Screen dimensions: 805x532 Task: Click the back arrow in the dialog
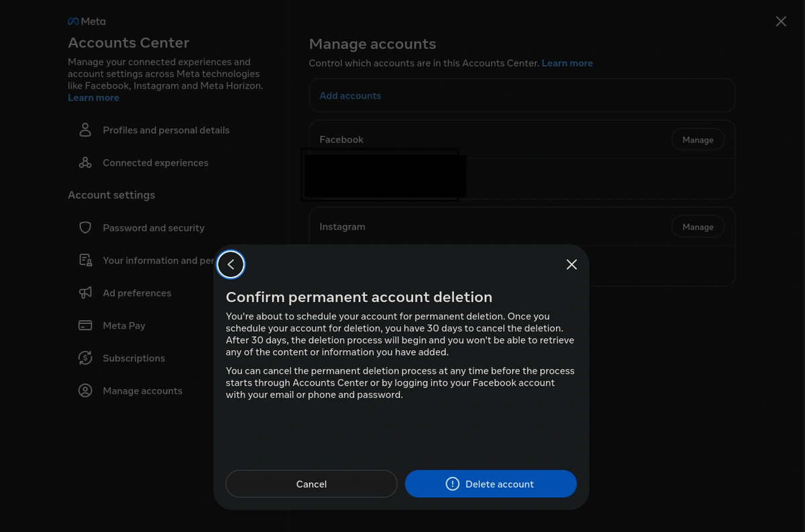[x=231, y=264]
